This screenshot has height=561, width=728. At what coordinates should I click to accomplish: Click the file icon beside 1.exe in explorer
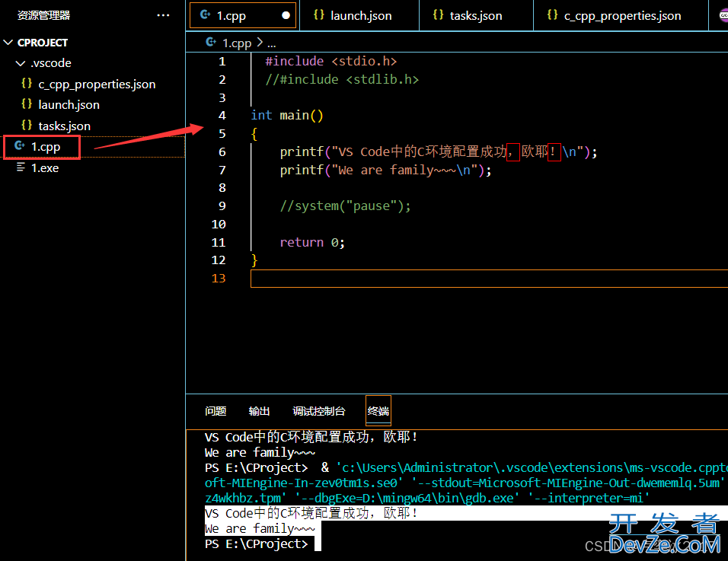pyautogui.click(x=21, y=167)
